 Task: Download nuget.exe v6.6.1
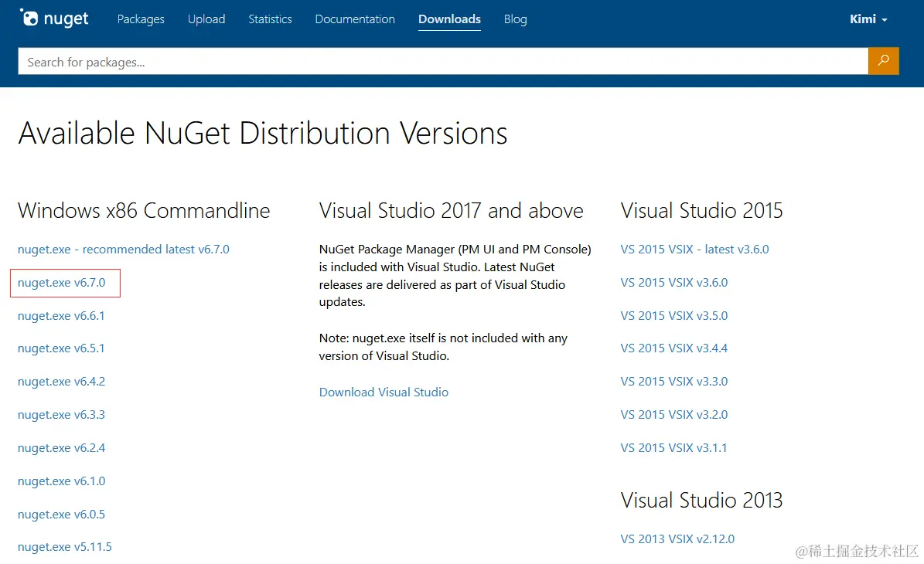61,315
